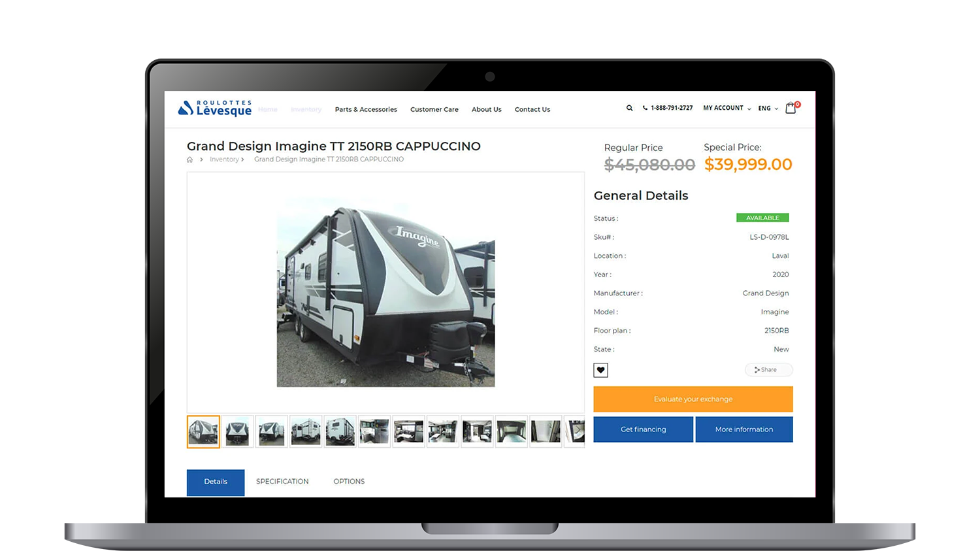Click the Regular Price label
980x551 pixels.
[x=633, y=148]
